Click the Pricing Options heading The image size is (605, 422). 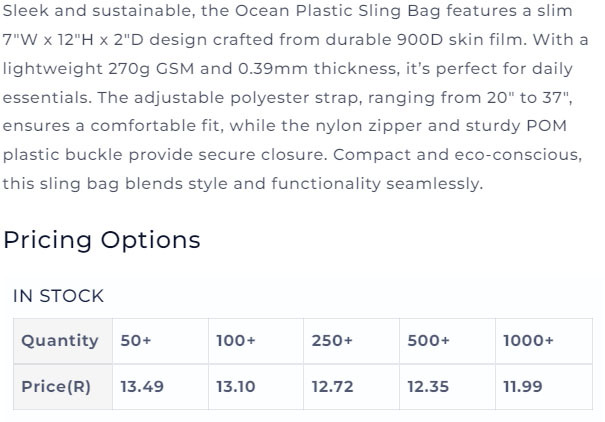(x=101, y=240)
